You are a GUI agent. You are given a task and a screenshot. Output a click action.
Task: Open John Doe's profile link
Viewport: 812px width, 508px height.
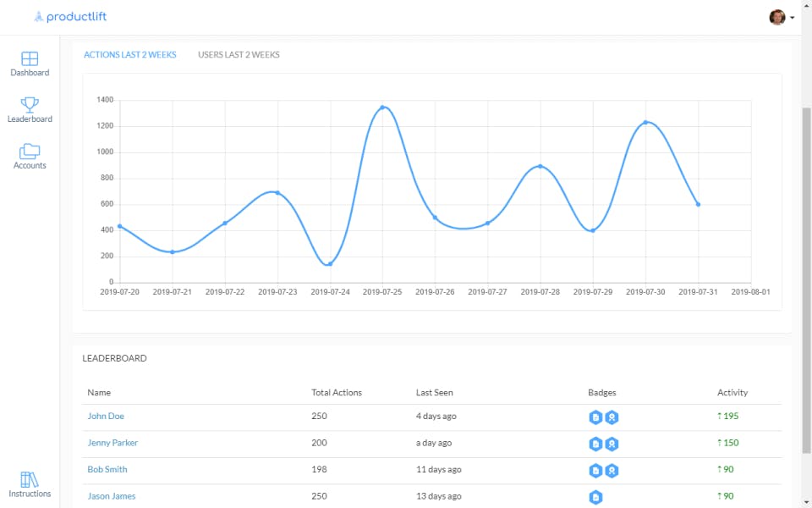click(x=106, y=416)
